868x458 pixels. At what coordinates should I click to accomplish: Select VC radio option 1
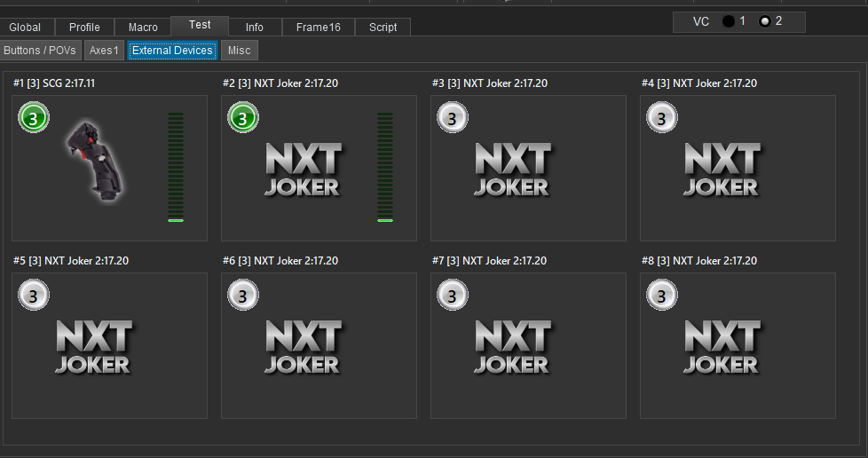[729, 21]
